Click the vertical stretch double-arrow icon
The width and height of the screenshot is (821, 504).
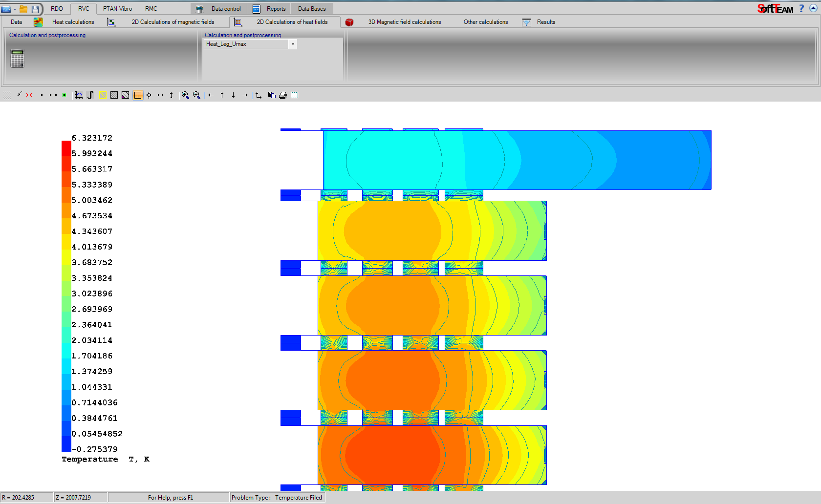(x=171, y=95)
